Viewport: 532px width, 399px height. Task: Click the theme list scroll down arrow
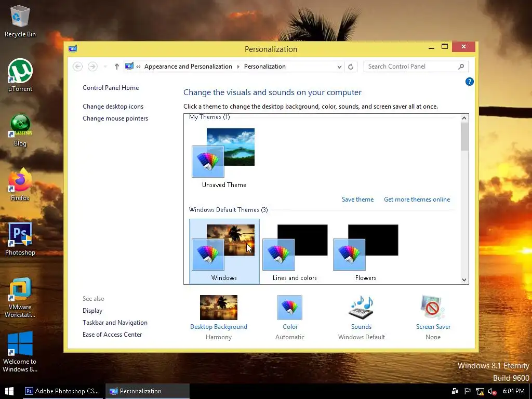click(x=464, y=280)
